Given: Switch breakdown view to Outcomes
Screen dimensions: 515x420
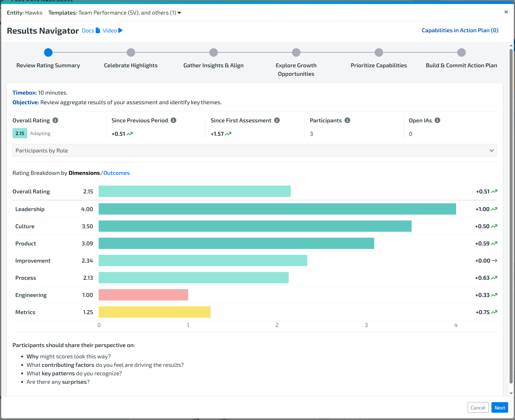Looking at the screenshot, I should click(x=117, y=173).
